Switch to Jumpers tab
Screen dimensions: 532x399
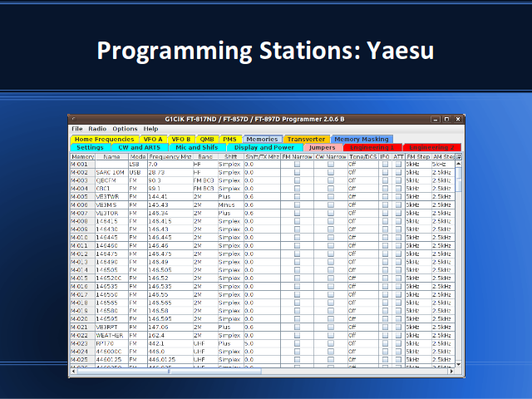click(323, 148)
